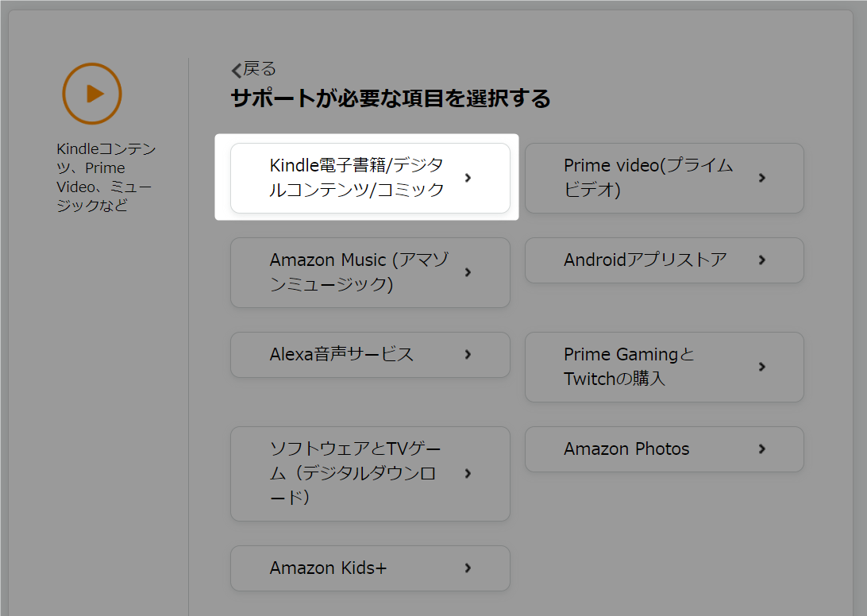The image size is (867, 616).
Task: Select Prime video(プライムビデオ) option
Action: [x=664, y=178]
